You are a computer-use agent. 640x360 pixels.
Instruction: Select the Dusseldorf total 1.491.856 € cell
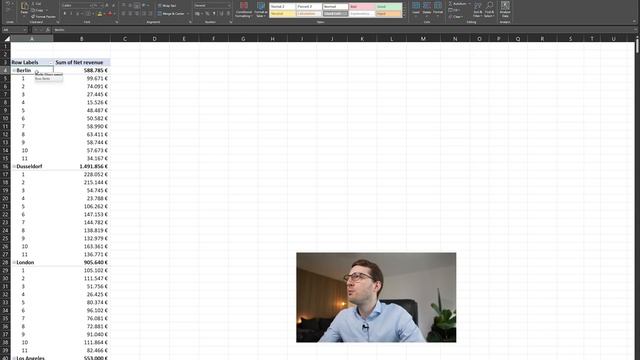82,167
